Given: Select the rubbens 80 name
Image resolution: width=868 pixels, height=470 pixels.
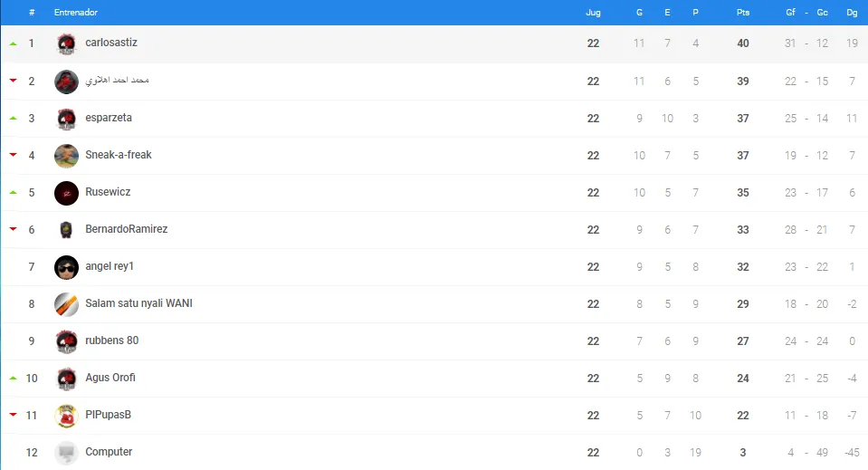Looking at the screenshot, I should coord(112,340).
